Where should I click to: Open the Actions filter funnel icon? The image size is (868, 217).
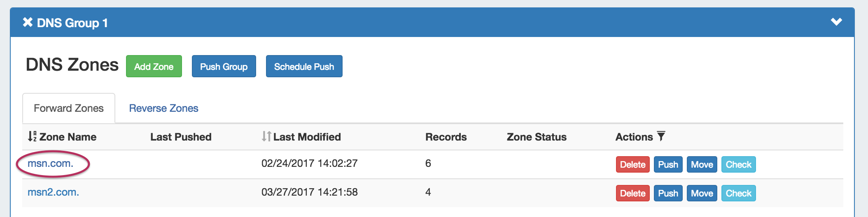coord(661,136)
